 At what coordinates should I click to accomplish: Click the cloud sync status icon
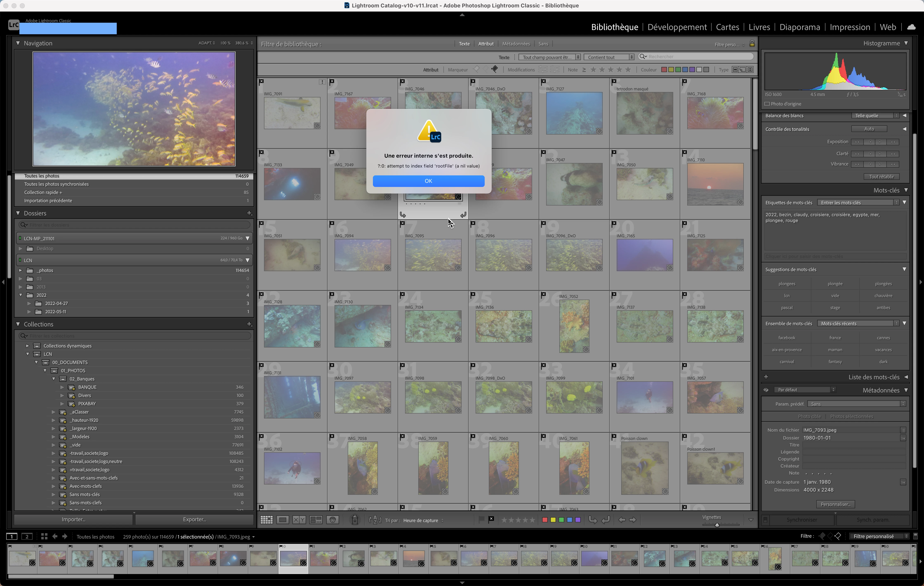pyautogui.click(x=911, y=27)
